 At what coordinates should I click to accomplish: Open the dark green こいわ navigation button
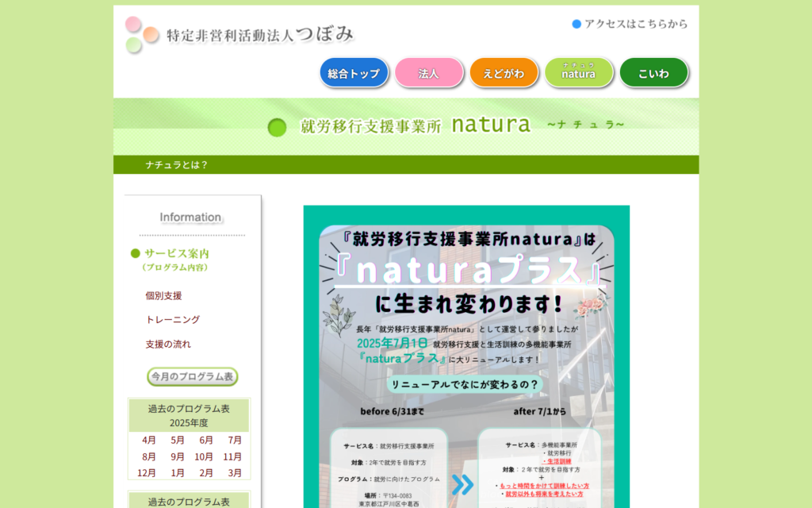653,73
